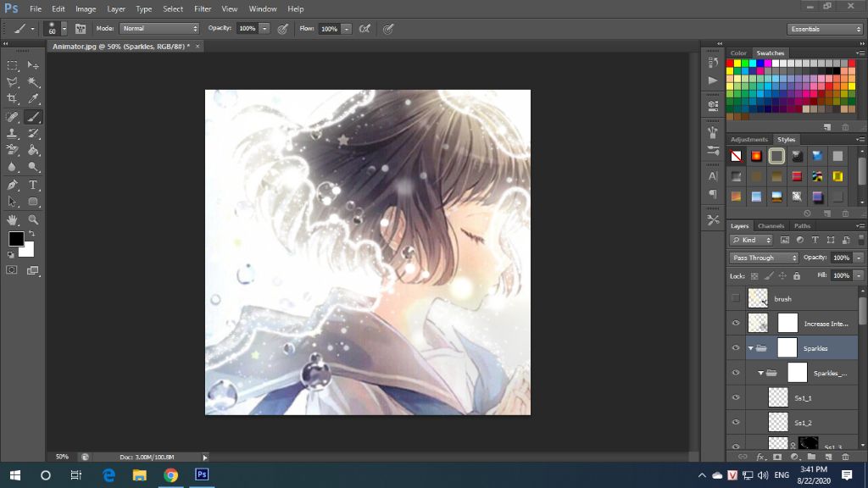Select the Path Selection tool
Screen dimensions: 868x488
(12, 202)
